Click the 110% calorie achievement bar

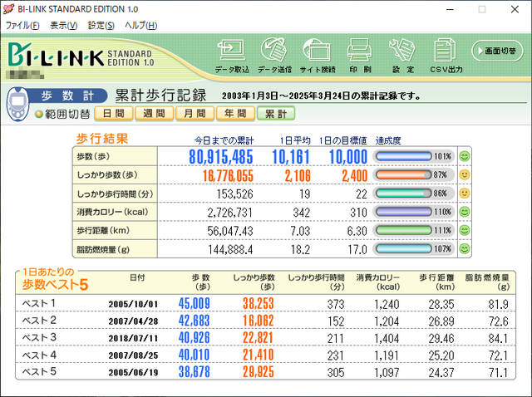(404, 212)
